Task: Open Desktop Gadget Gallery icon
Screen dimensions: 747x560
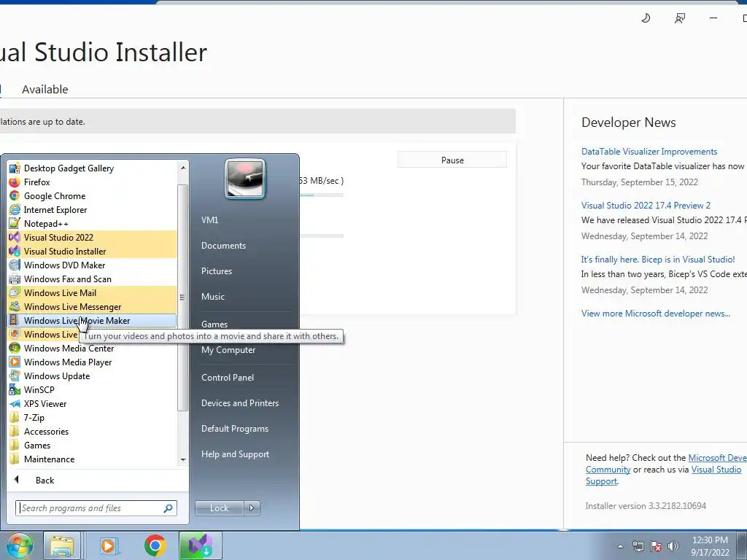Action: click(x=15, y=168)
